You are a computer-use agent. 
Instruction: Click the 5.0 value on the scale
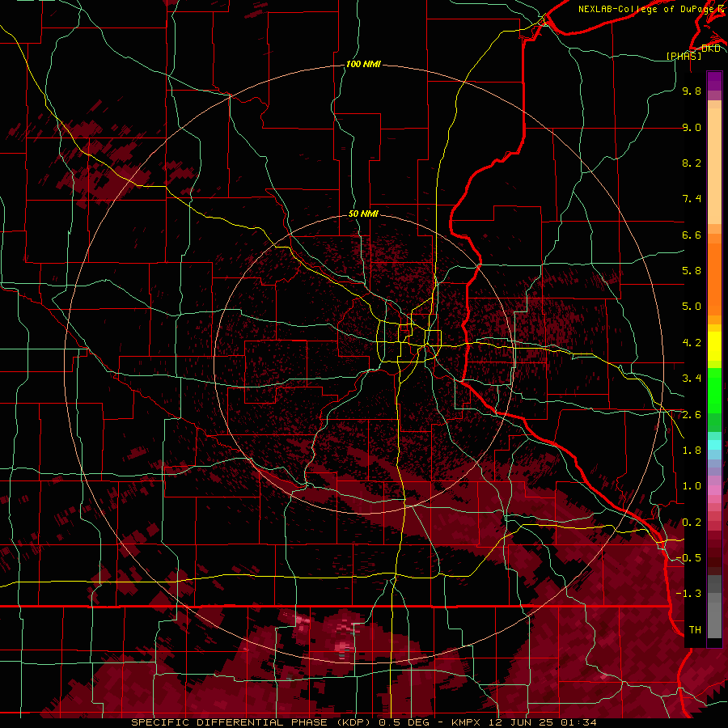pyautogui.click(x=692, y=307)
